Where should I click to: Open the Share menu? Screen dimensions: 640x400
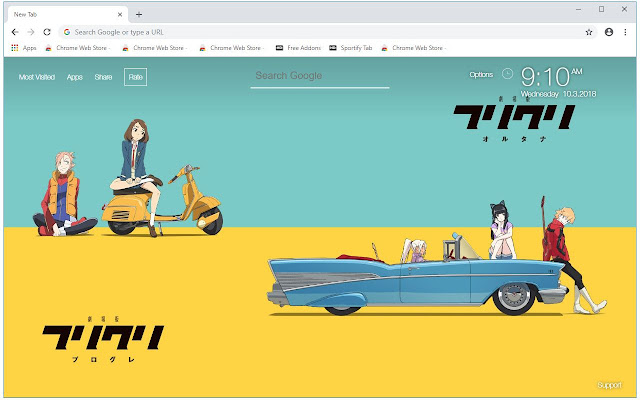(103, 77)
